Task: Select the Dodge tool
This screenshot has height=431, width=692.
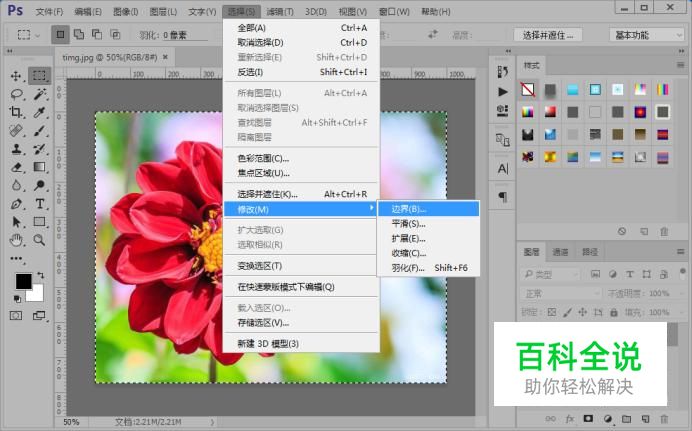Action: pyautogui.click(x=40, y=185)
